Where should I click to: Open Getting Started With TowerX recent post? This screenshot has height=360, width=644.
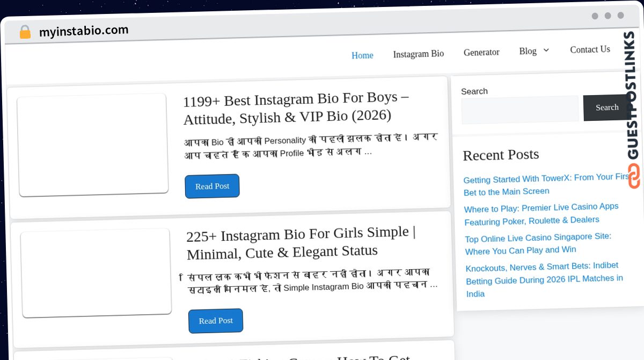click(x=547, y=184)
